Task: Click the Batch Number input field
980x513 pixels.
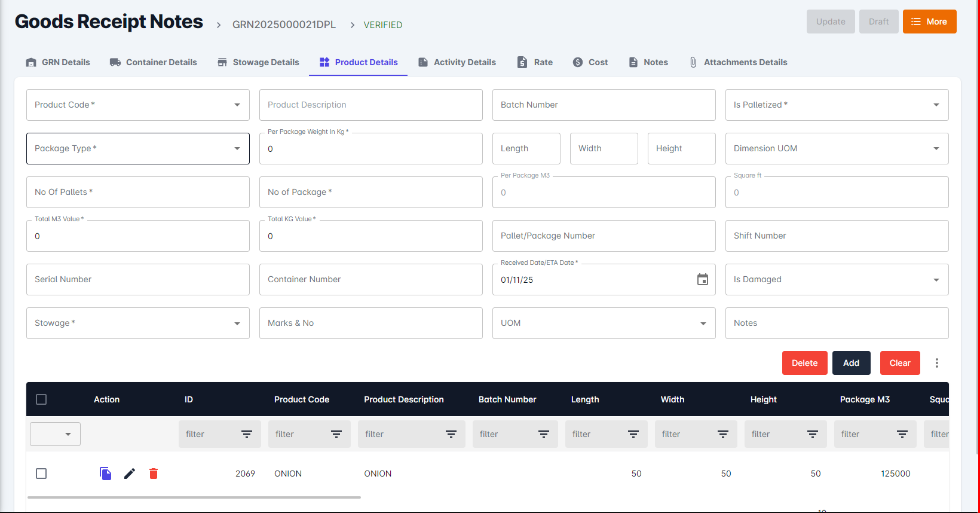Action: coord(604,105)
